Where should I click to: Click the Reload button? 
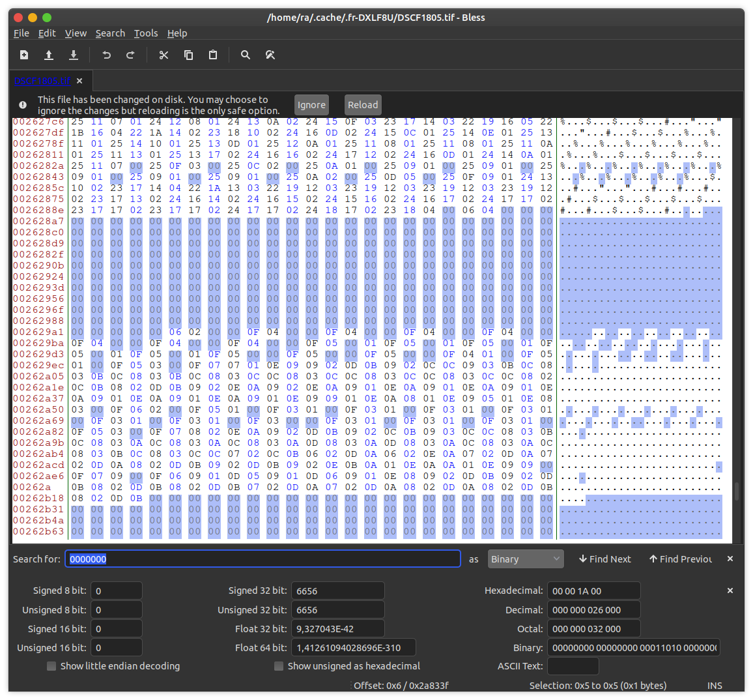363,105
